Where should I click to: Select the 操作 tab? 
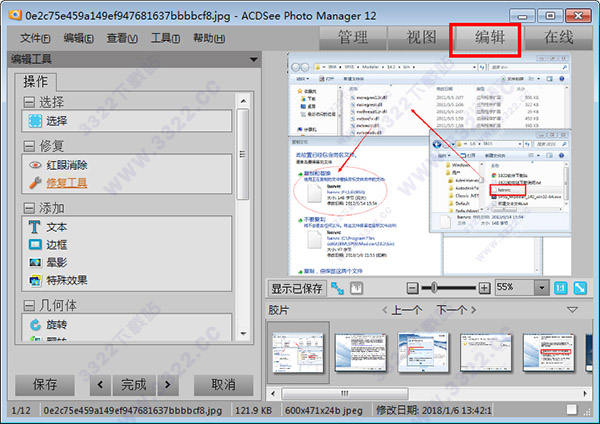pos(36,82)
